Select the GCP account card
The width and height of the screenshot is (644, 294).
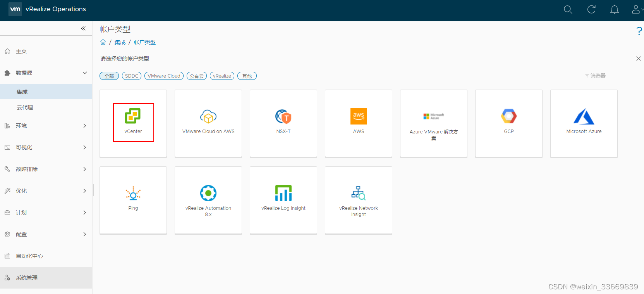tap(509, 123)
